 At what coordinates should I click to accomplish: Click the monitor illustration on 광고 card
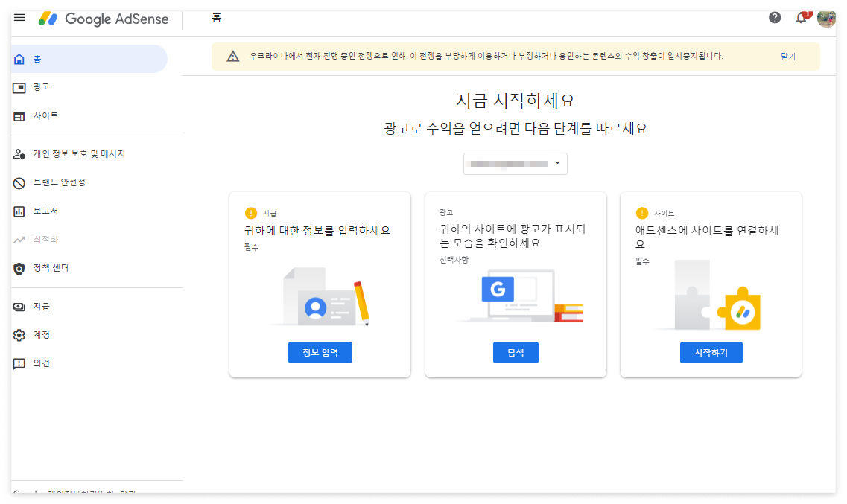click(520, 296)
